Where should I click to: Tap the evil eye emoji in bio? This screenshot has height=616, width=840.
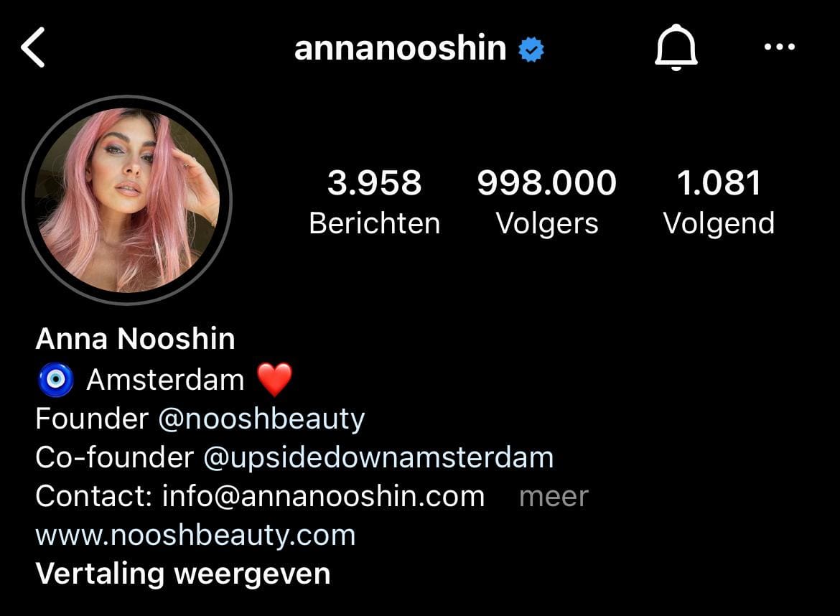(56, 380)
